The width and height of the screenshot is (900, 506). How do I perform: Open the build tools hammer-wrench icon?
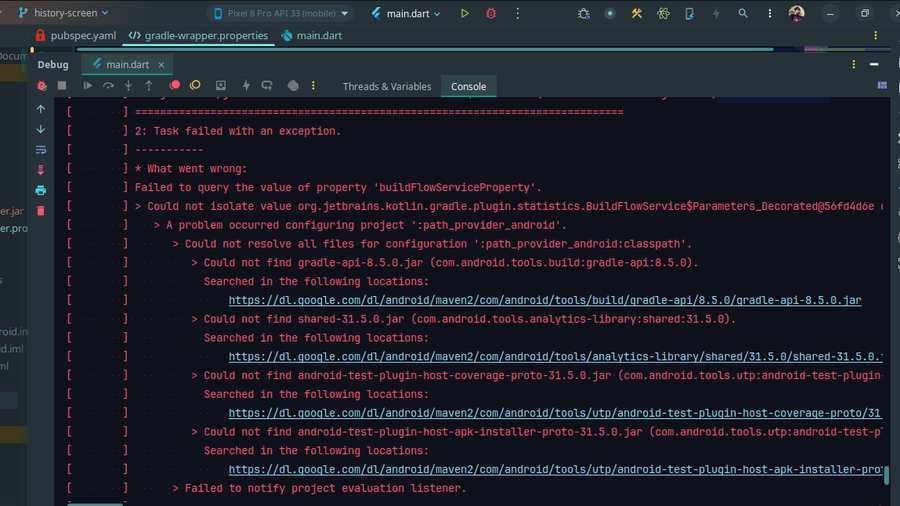point(637,13)
